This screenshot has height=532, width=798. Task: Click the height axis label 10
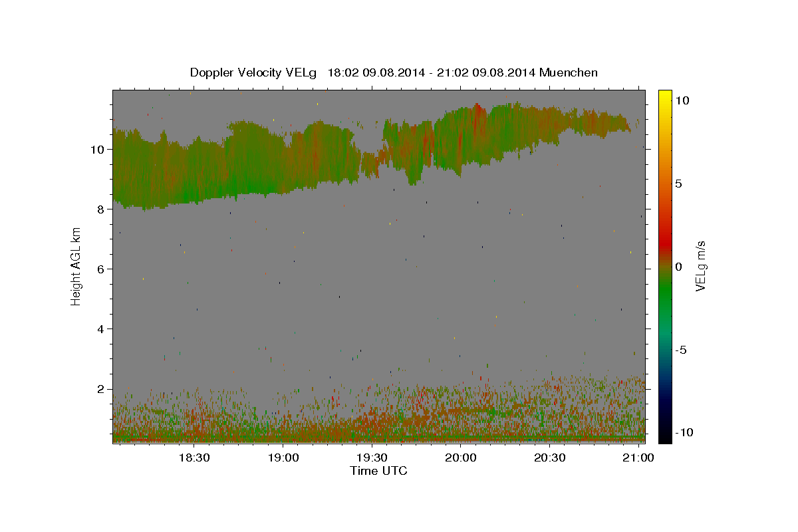tap(99, 149)
